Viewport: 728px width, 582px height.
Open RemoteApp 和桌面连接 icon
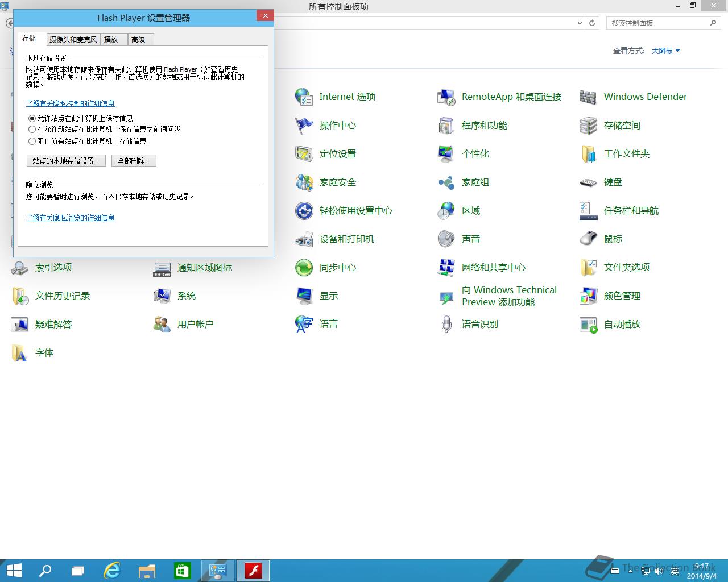(x=446, y=97)
